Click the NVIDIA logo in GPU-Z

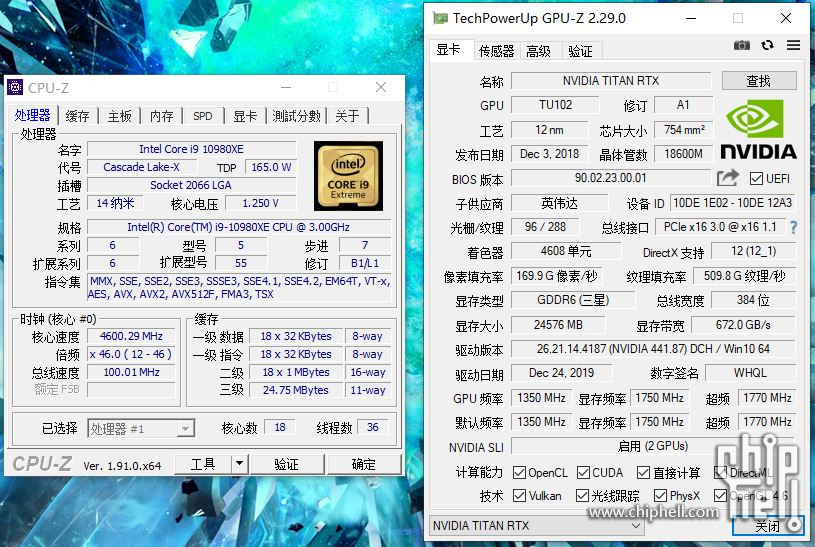pyautogui.click(x=758, y=129)
